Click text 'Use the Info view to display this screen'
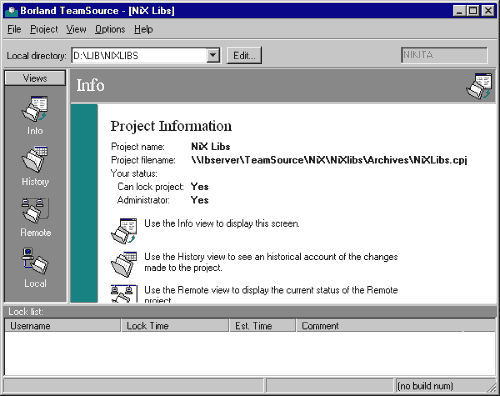The image size is (500, 396). (x=222, y=223)
